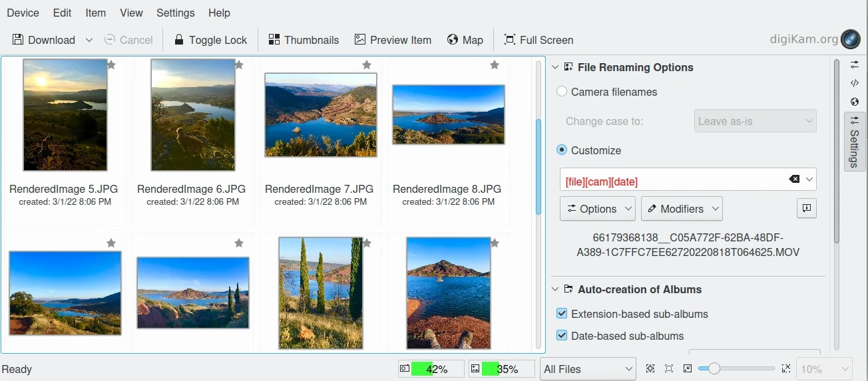868x381 pixels.
Task: Uncheck Extension-based sub-albums
Action: [x=562, y=314]
